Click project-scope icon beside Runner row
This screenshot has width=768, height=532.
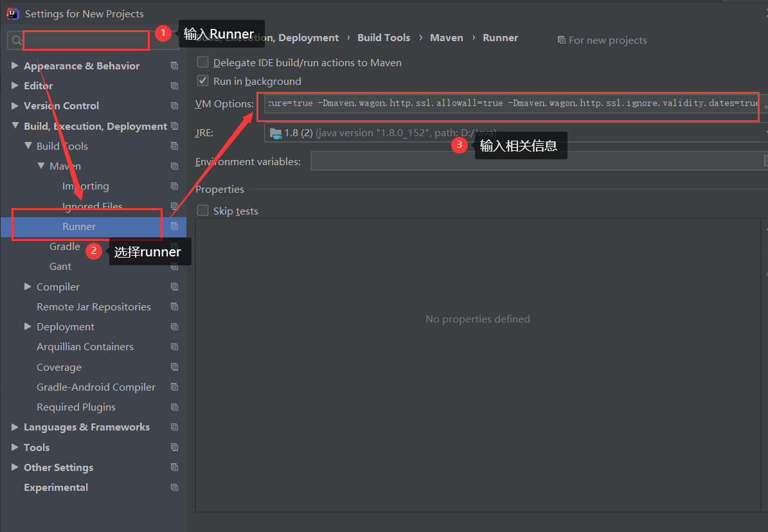(x=174, y=226)
